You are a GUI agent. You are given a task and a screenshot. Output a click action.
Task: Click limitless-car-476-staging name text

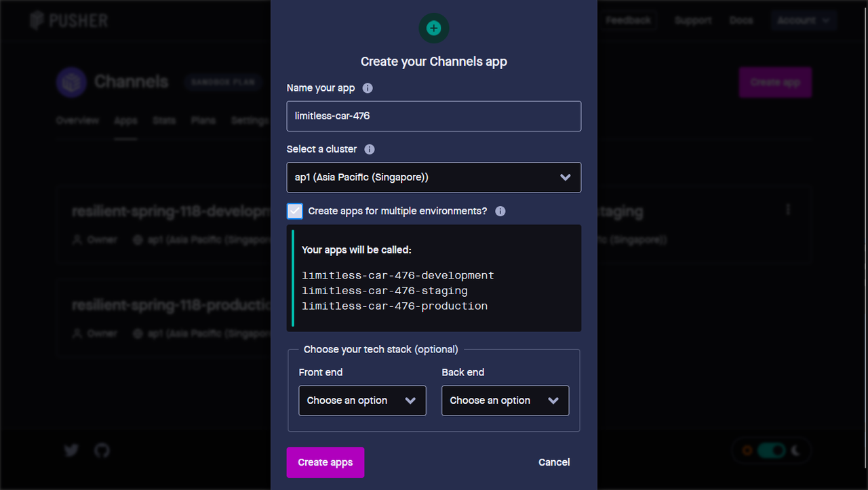(x=384, y=291)
